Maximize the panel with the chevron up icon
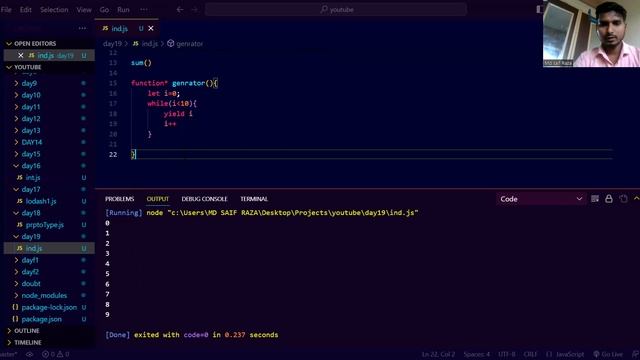 pyautogui.click(x=636, y=198)
